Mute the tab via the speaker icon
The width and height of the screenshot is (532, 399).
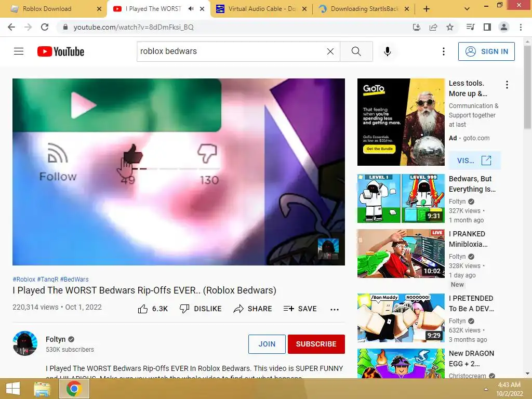click(x=191, y=9)
